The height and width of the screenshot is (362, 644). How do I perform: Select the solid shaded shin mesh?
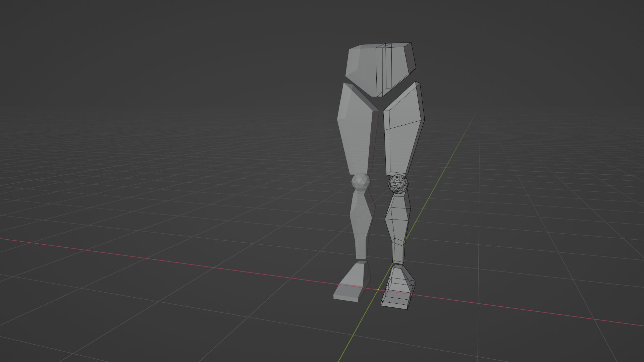pyautogui.click(x=361, y=221)
